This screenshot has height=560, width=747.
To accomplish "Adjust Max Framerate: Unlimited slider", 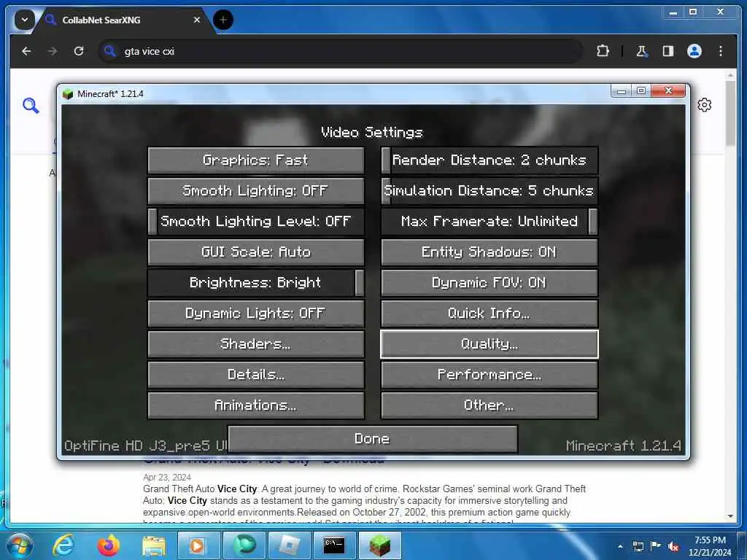I will (489, 222).
